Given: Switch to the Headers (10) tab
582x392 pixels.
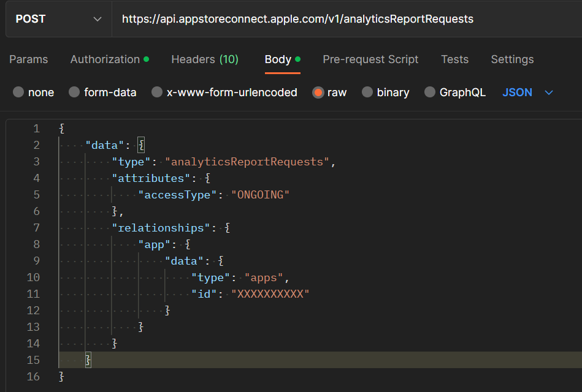Looking at the screenshot, I should click(x=205, y=59).
